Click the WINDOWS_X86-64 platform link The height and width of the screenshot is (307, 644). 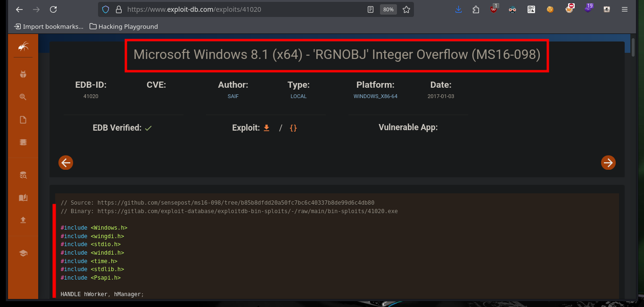375,96
